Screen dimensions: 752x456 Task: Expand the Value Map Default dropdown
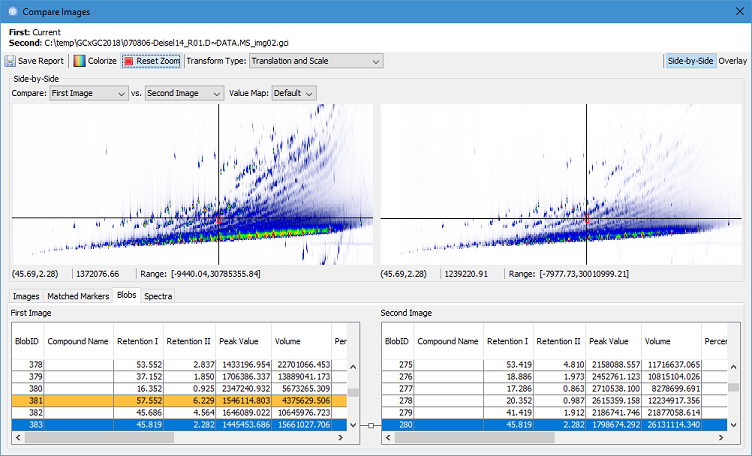(x=295, y=93)
